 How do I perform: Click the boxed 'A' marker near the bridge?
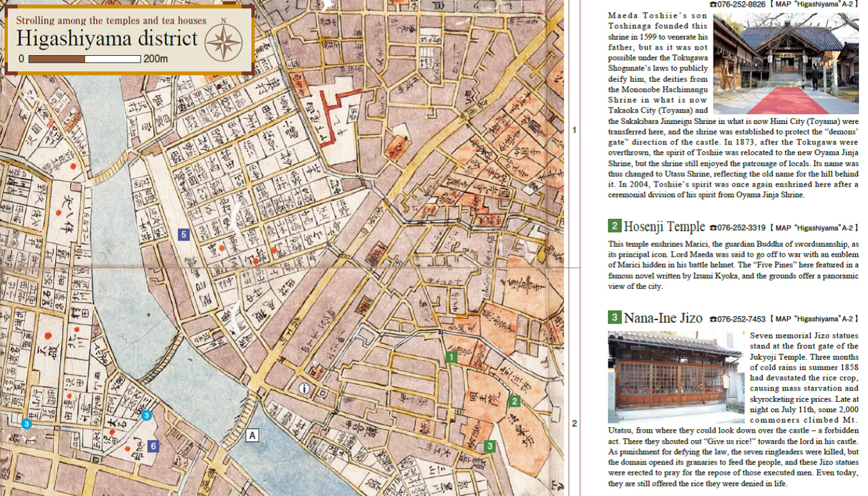click(252, 435)
